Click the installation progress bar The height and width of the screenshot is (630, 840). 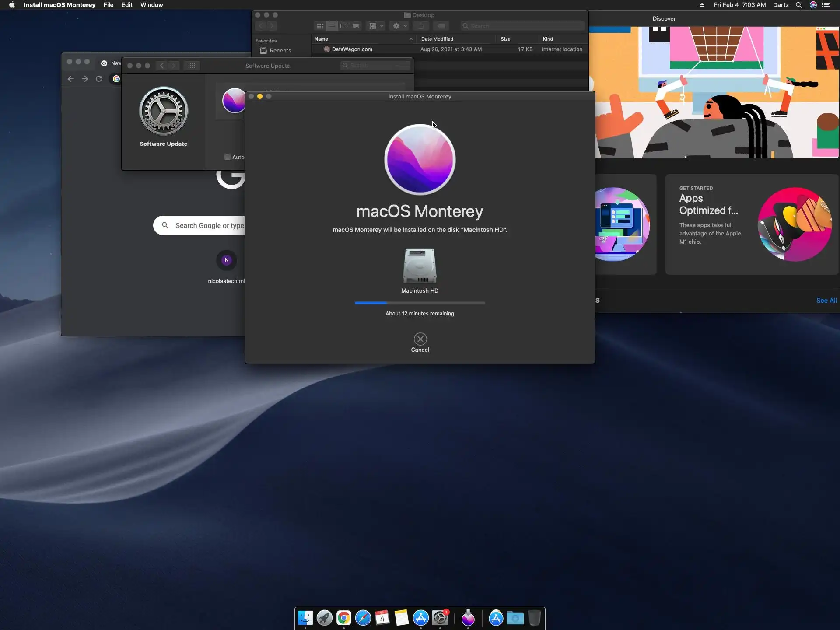[x=420, y=303]
